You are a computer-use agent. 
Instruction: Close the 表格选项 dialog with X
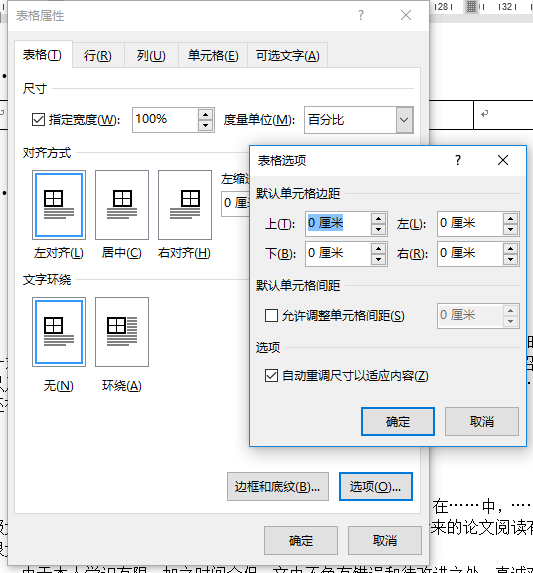pos(503,160)
